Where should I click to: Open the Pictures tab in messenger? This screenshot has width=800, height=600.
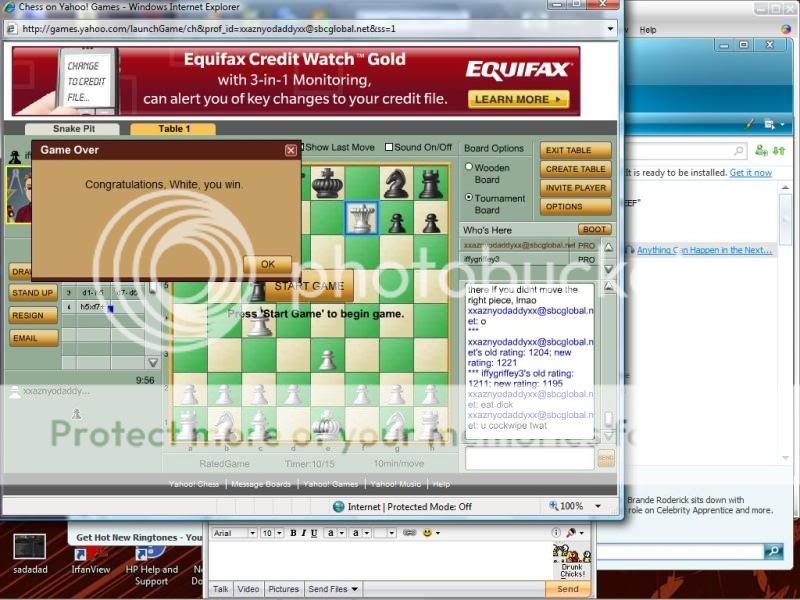pos(283,589)
